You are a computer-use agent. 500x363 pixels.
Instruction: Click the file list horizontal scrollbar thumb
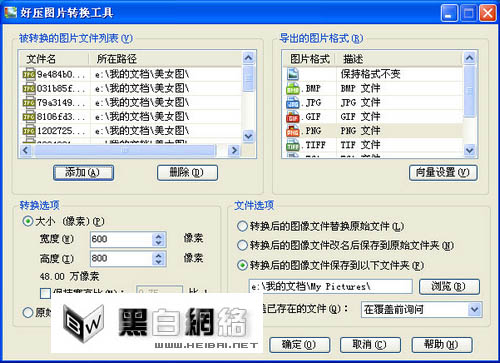[x=124, y=150]
